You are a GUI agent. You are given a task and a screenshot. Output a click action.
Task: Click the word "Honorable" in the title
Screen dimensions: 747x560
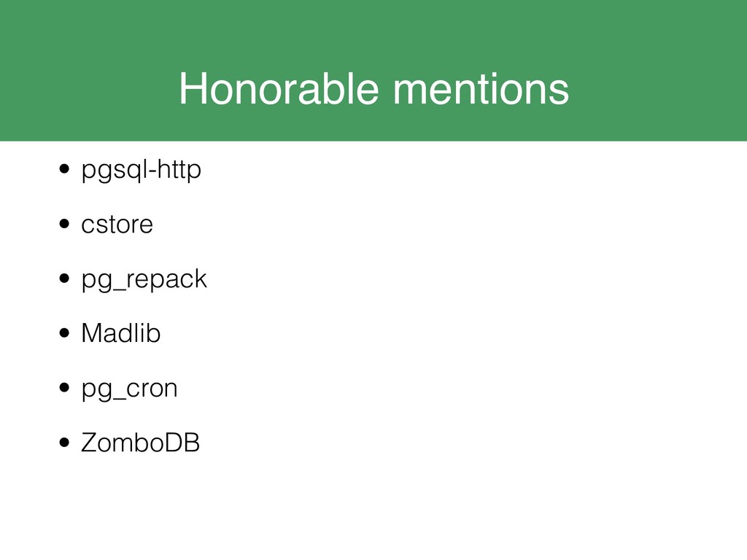click(x=279, y=88)
